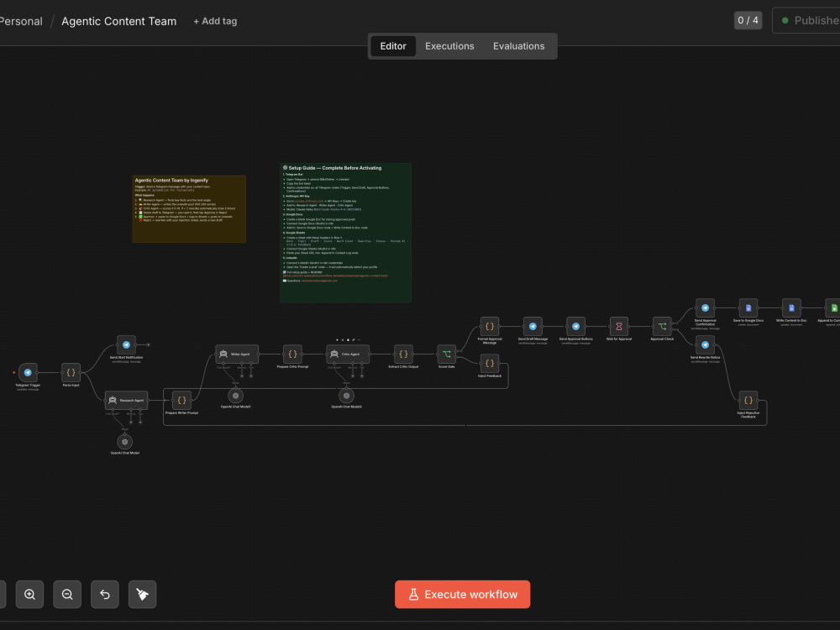840x630 pixels.
Task: Select the Send Start Notification Telegram node
Action: click(x=127, y=345)
